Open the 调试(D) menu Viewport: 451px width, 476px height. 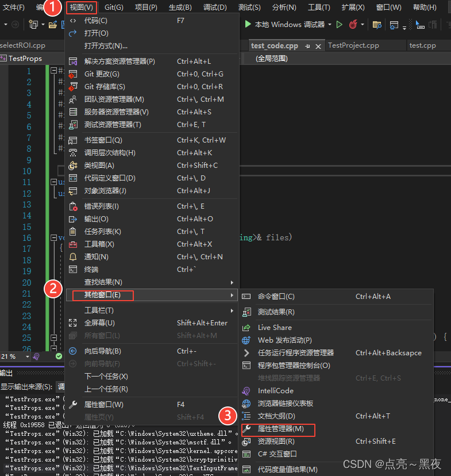[215, 7]
